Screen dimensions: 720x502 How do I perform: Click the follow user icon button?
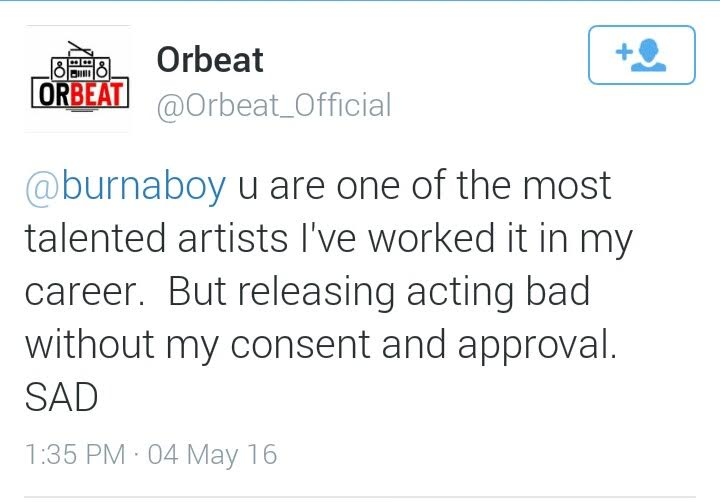pyautogui.click(x=641, y=55)
